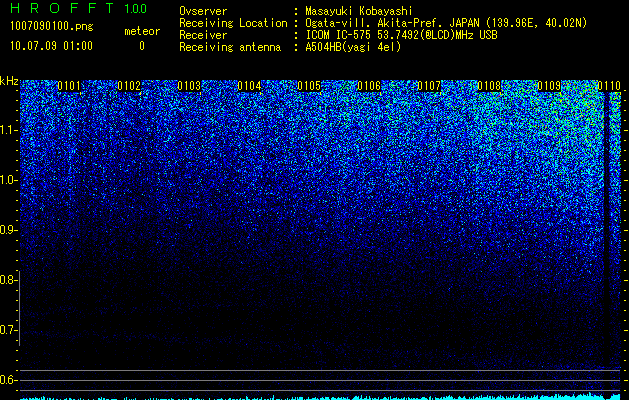Click the 0.9 kHz axis label
The height and width of the screenshot is (400, 629).
tap(8, 230)
